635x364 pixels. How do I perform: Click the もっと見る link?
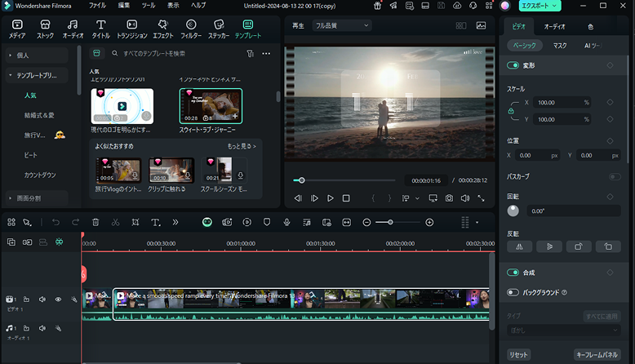[242, 146]
